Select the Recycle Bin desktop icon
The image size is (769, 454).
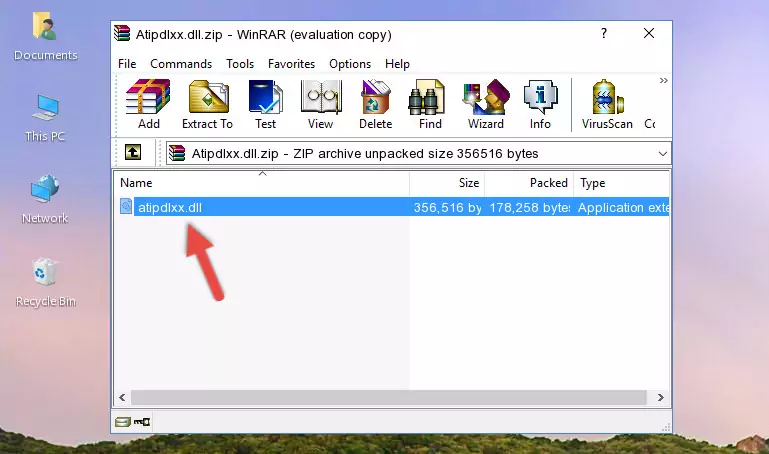tap(46, 282)
